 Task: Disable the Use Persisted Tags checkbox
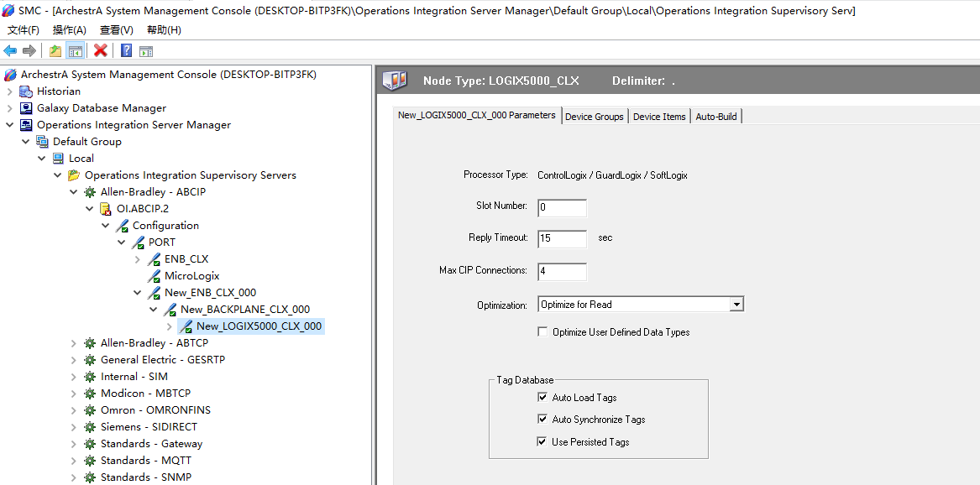click(542, 442)
